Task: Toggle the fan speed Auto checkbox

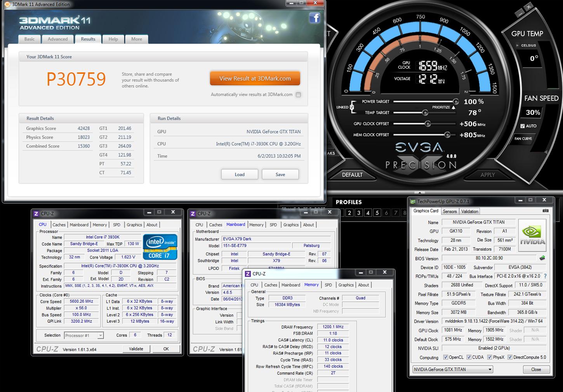Action: [x=523, y=126]
